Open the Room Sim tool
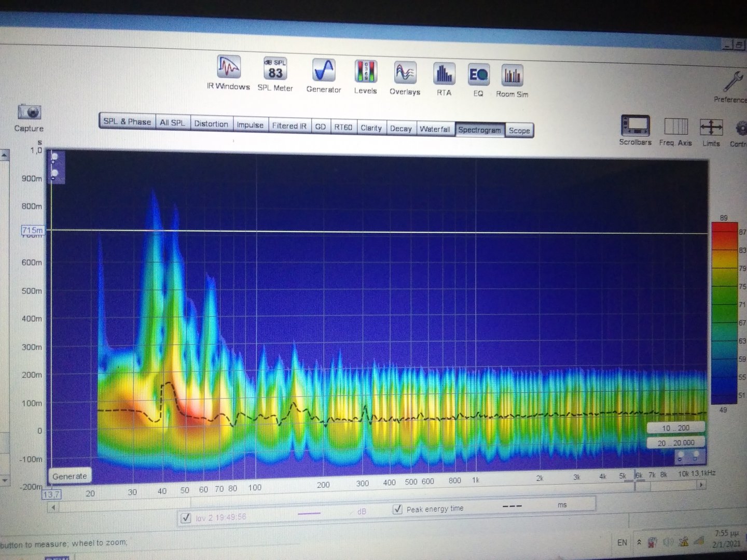Screen dimensions: 747x560 point(512,76)
